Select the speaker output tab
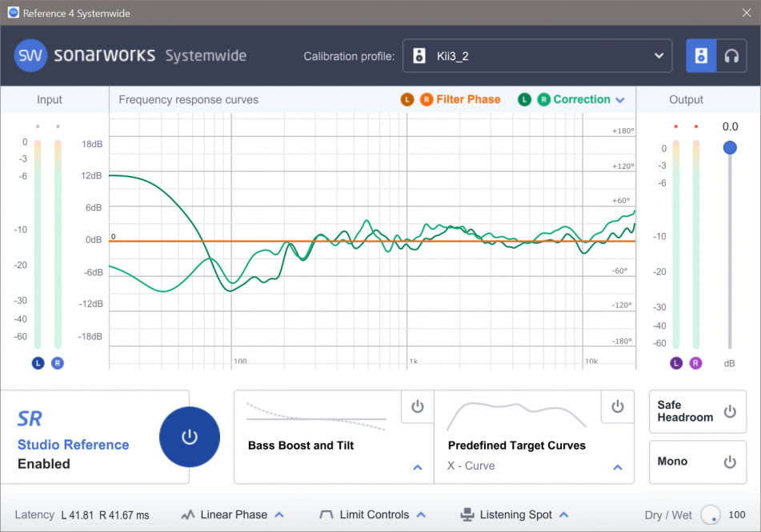Screen dimensions: 761x532 (702, 55)
